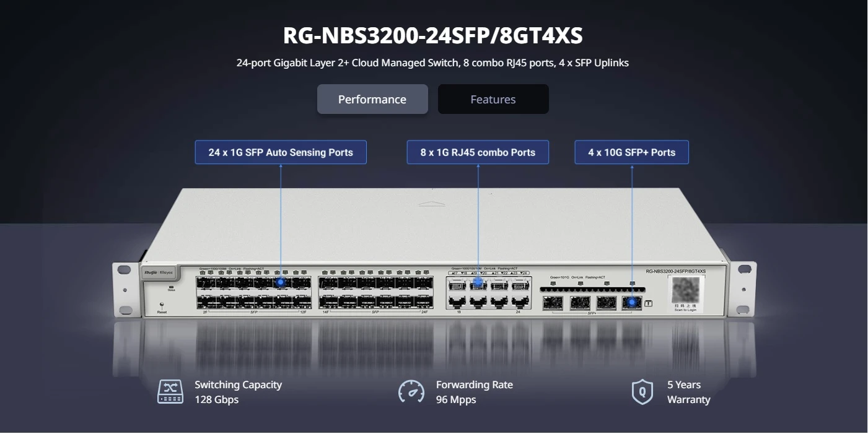The image size is (868, 434).
Task: Click the RG-NBS3200-24SFP/8GT4XS label on the faceplate
Action: 676,271
